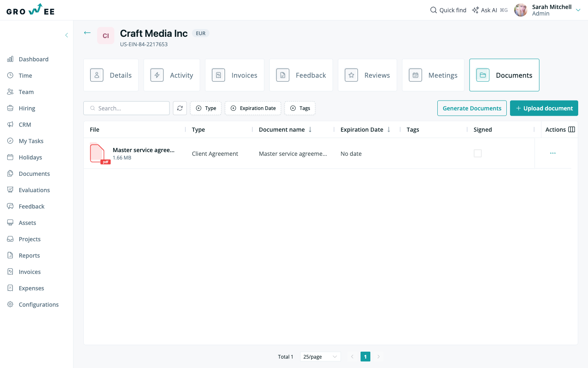Screen dimensions: 588x368
Task: Open the column settings icon next to Actions
Action: pyautogui.click(x=572, y=130)
